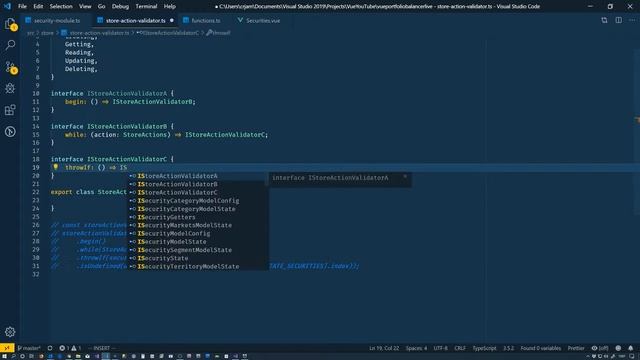The image size is (640, 360).
Task: Click the taskbar search icon
Action: (x=13, y=356)
